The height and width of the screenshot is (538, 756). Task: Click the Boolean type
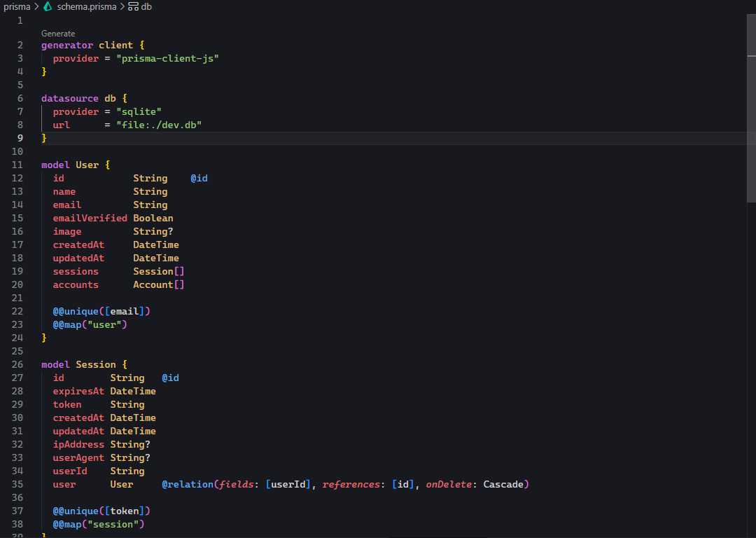click(x=153, y=218)
